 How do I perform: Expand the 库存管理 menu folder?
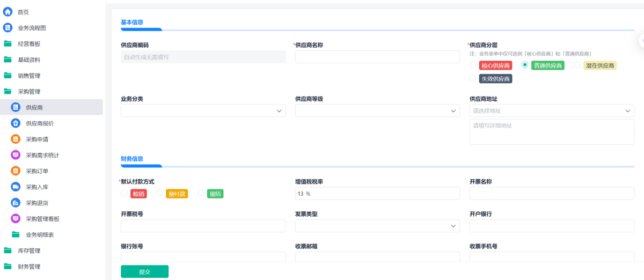(29, 250)
